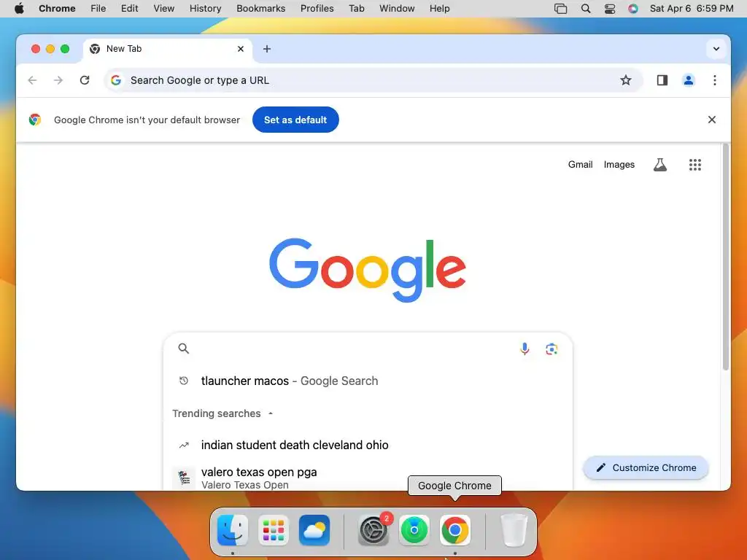Start voice search with the microphone

click(x=525, y=349)
